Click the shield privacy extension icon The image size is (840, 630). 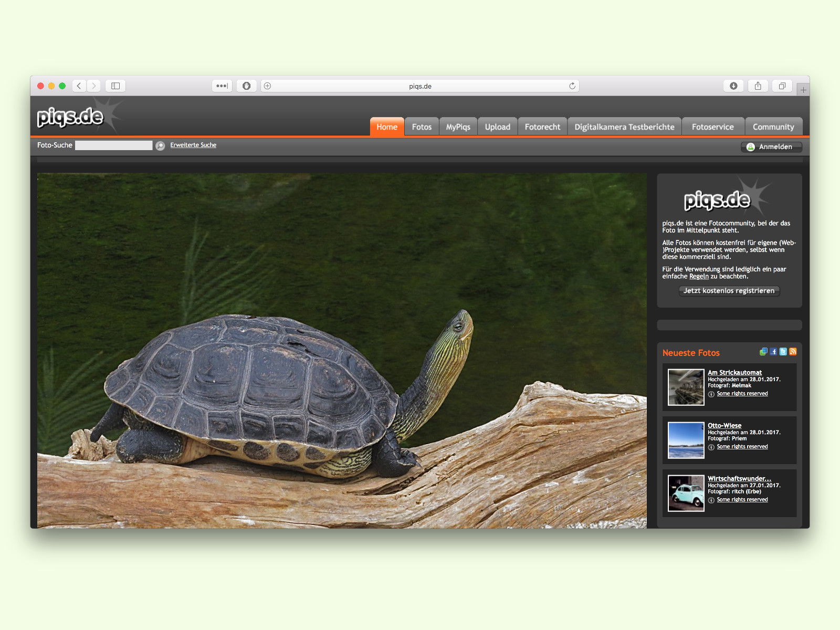246,86
